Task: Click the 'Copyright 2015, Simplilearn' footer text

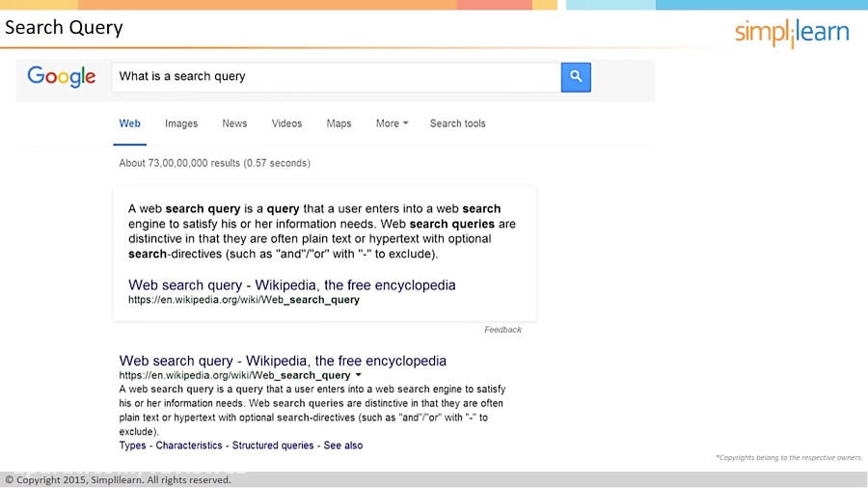Action: pyautogui.click(x=118, y=479)
